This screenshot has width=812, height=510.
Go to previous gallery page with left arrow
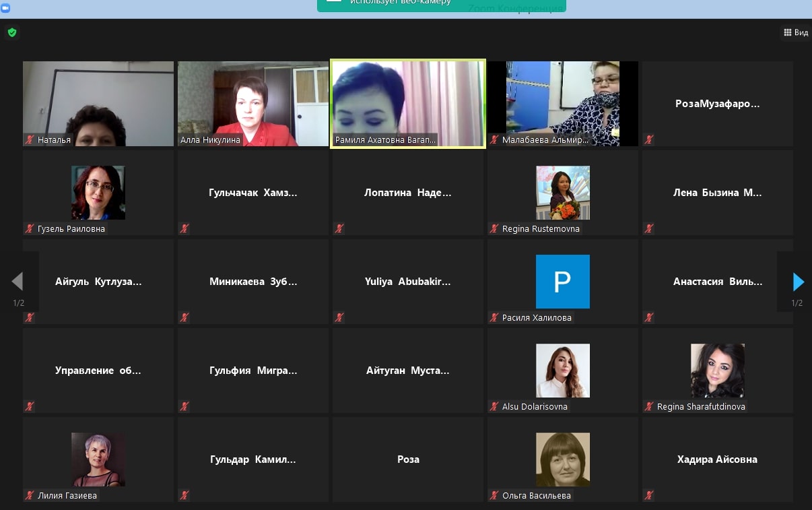(x=18, y=281)
